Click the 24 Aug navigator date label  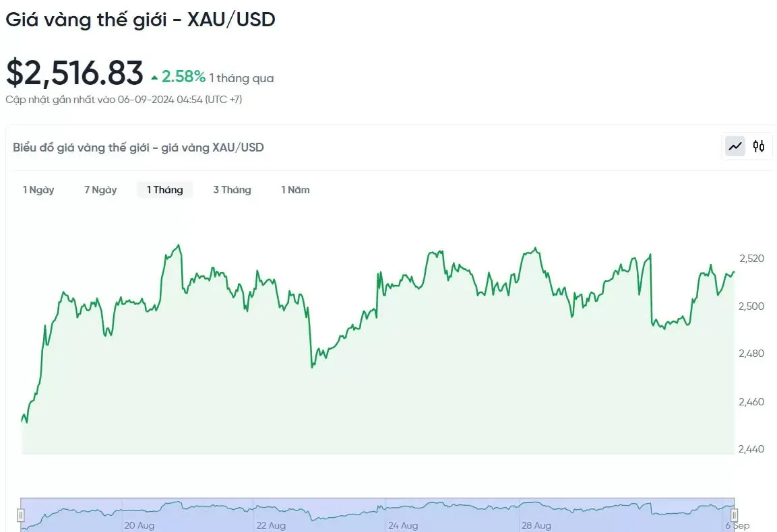click(404, 525)
